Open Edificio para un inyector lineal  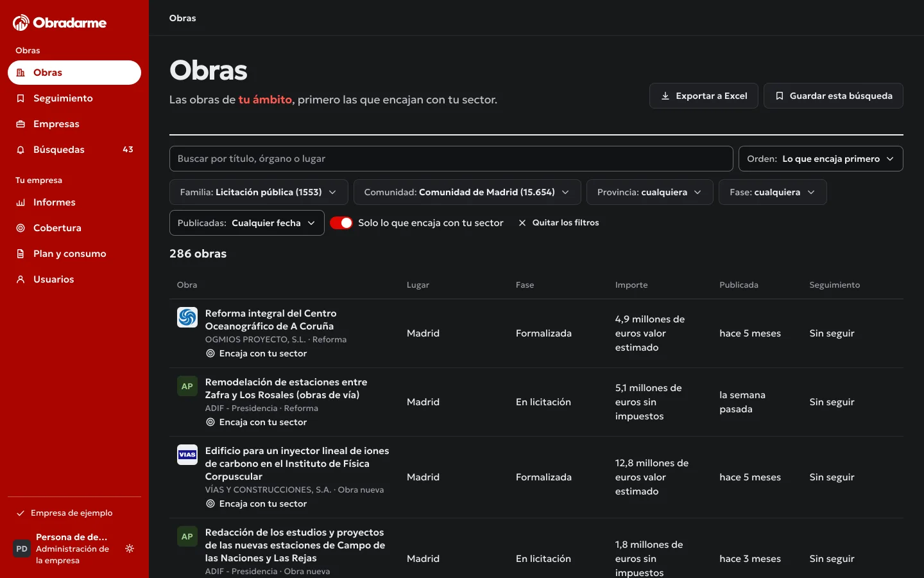[x=297, y=464]
